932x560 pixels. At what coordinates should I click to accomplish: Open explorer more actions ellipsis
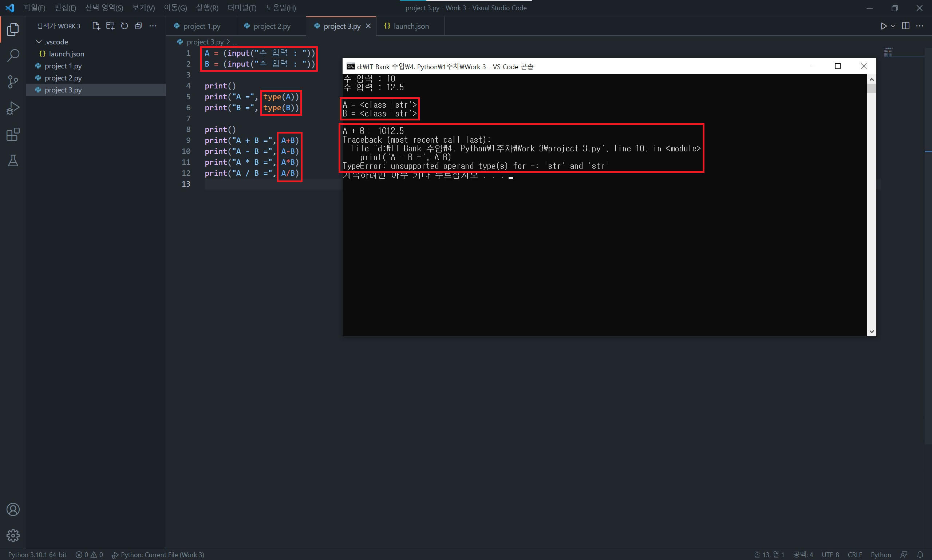pyautogui.click(x=153, y=26)
